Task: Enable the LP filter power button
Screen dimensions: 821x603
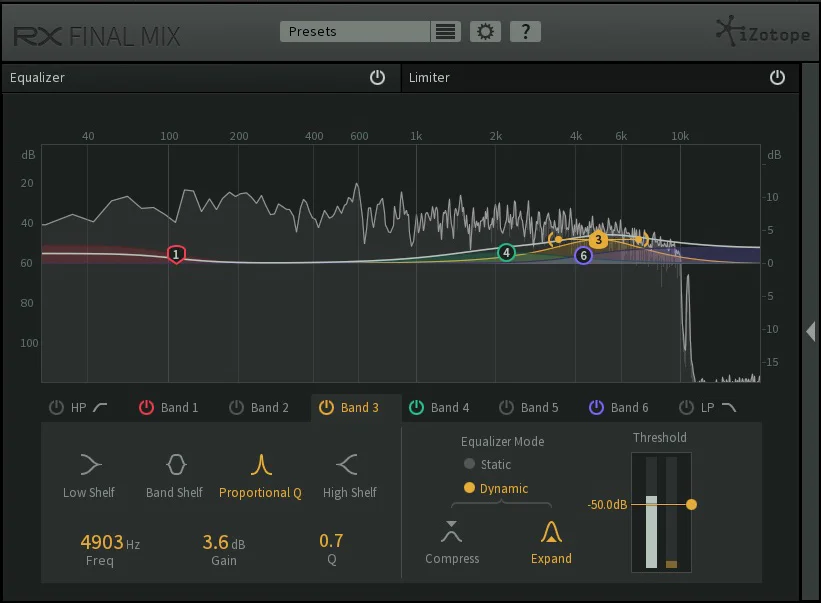Action: (x=686, y=407)
